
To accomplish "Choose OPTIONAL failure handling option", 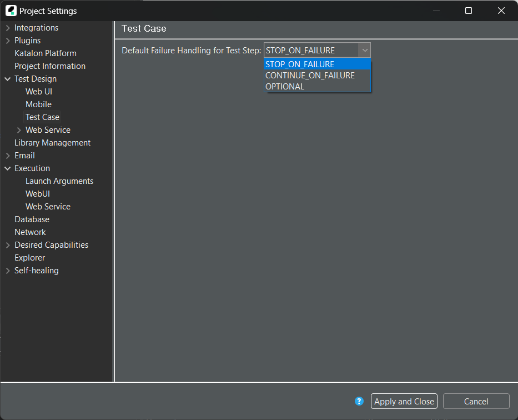I will (318, 87).
